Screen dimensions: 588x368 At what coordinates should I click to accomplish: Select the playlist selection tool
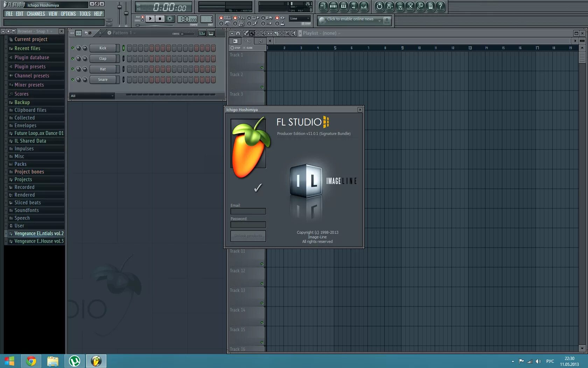(282, 33)
